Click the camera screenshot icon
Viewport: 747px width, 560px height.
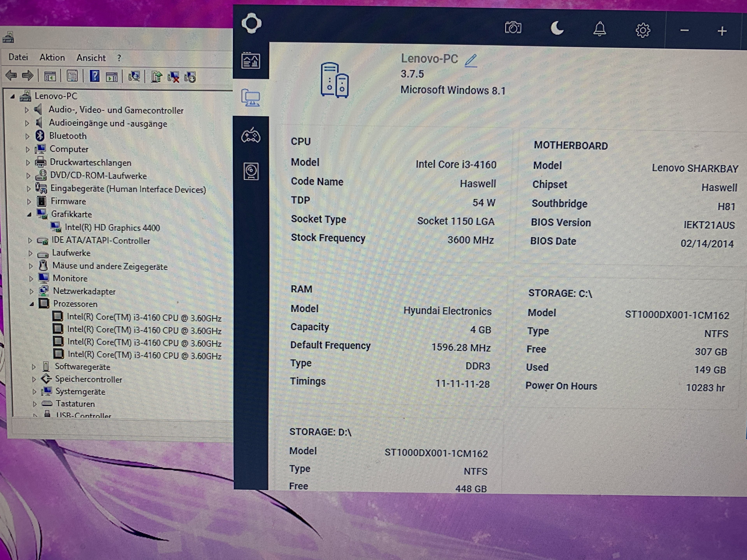pos(513,28)
